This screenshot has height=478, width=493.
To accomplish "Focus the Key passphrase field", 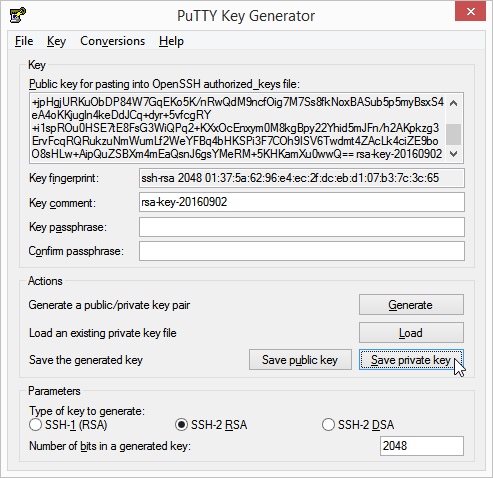I will point(302,227).
